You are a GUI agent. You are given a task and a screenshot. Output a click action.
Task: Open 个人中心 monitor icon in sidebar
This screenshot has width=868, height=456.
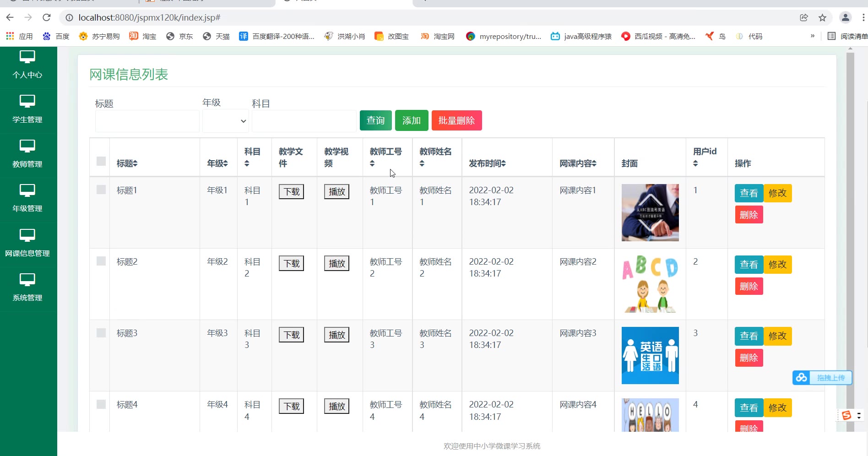click(27, 57)
